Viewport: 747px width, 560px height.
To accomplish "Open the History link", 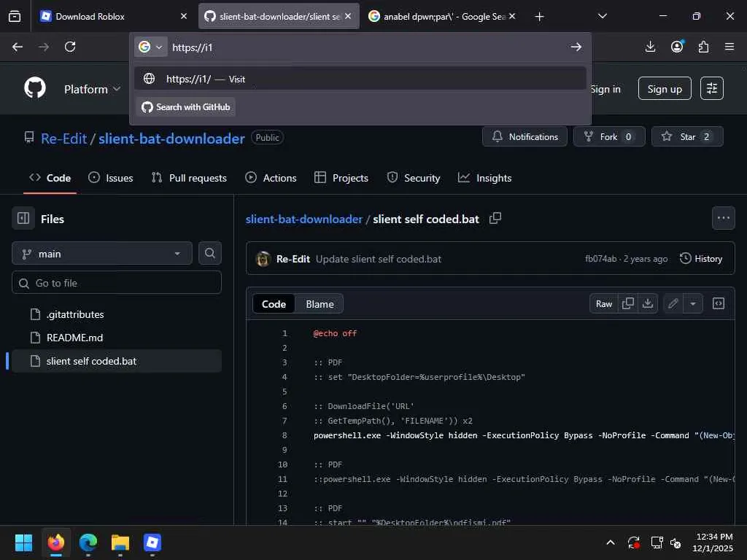I will (701, 259).
